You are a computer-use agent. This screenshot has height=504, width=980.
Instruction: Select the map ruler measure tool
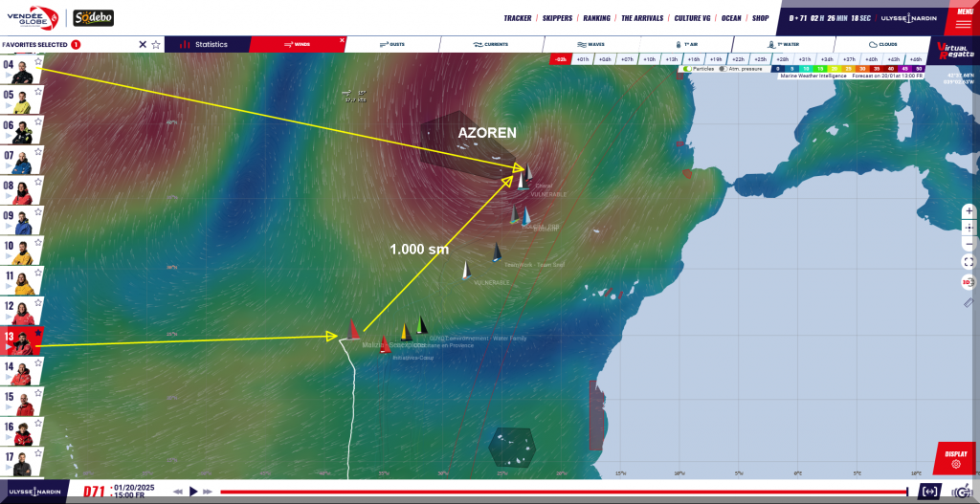coord(969,302)
